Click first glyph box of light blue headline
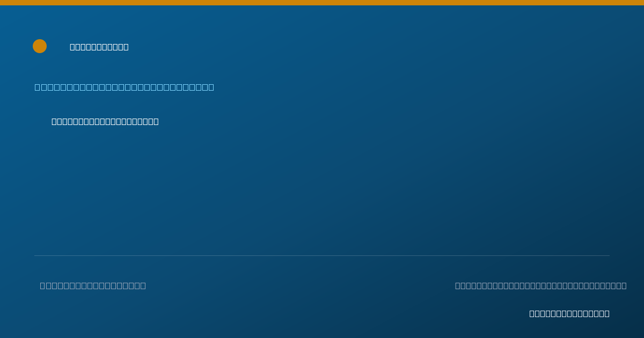Screen dimensions: 644x338 pos(38,87)
